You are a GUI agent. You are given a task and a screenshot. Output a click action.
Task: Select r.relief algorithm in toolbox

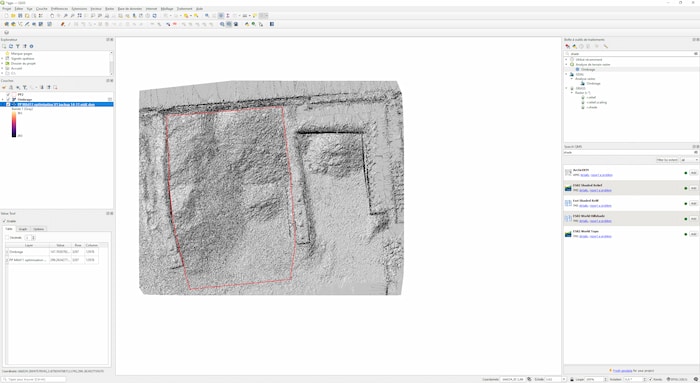click(x=591, y=97)
